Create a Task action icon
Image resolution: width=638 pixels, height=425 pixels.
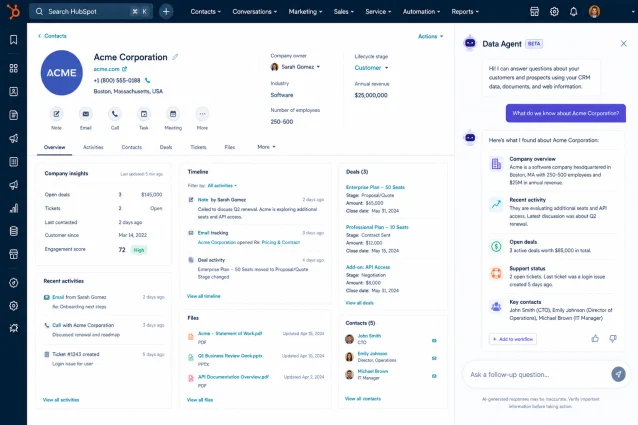pos(144,114)
